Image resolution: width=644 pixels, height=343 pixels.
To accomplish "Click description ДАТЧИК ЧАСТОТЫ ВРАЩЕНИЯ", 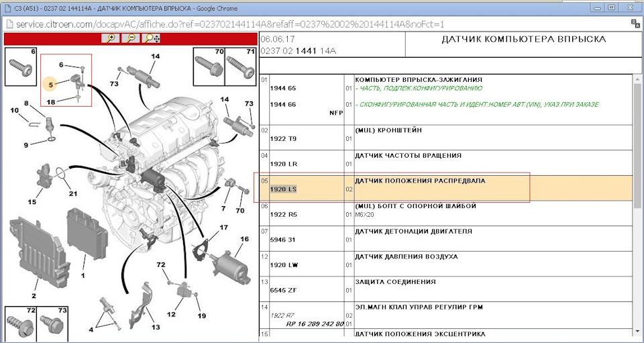I will (409, 156).
